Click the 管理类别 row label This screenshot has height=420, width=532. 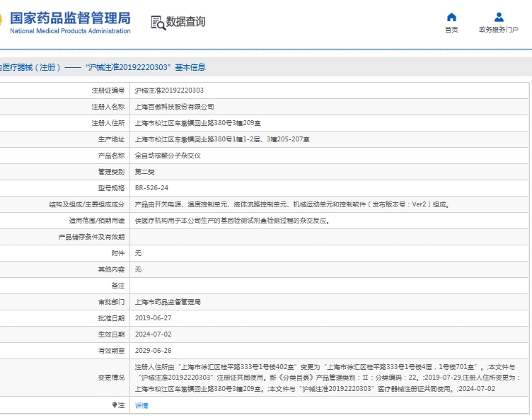click(x=111, y=172)
